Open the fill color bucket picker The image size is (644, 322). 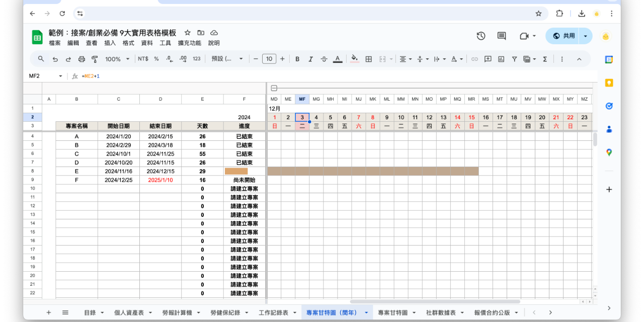pos(355,59)
